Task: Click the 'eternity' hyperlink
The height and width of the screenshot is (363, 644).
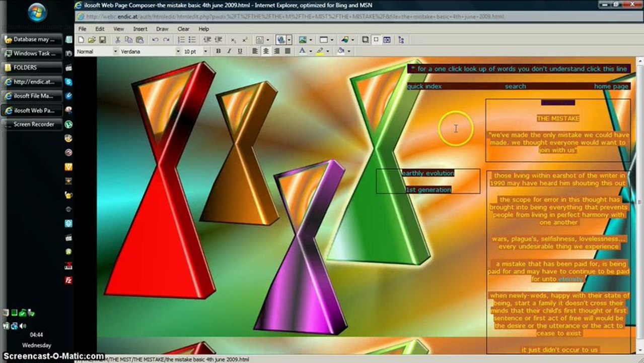Action: coord(570,279)
